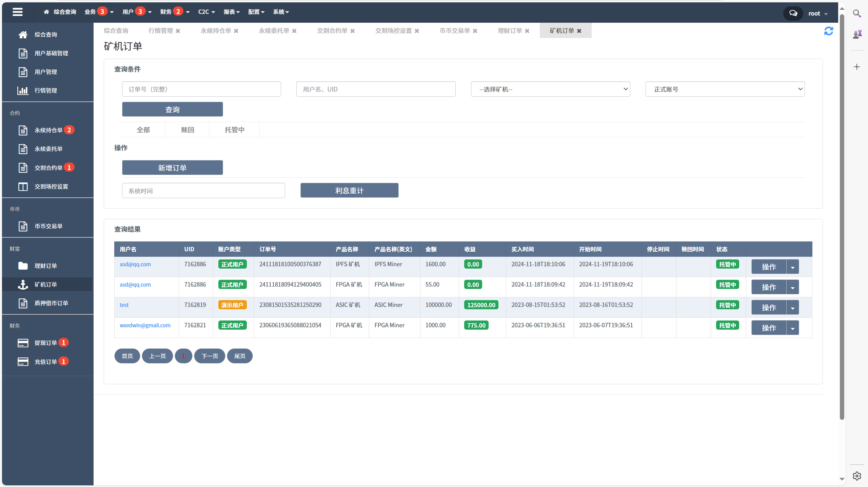The width and height of the screenshot is (868, 487).
Task: Expand the --选择矿机-- dropdown
Action: (551, 90)
